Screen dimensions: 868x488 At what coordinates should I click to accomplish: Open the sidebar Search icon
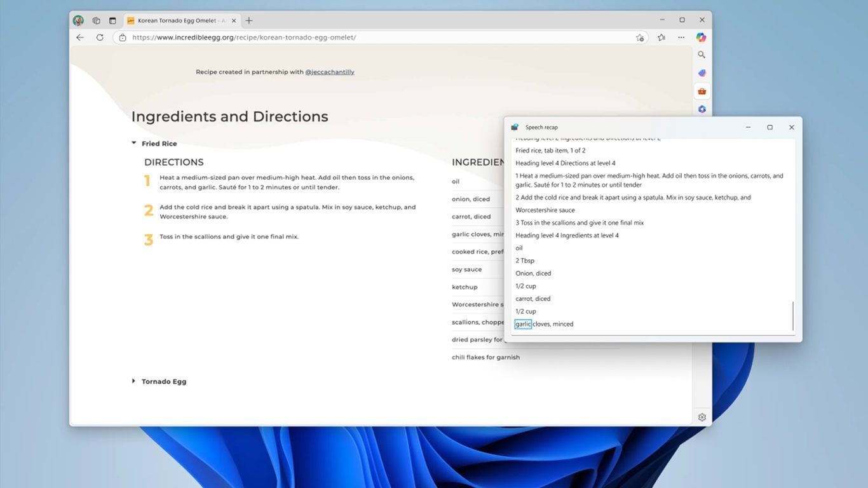click(702, 55)
